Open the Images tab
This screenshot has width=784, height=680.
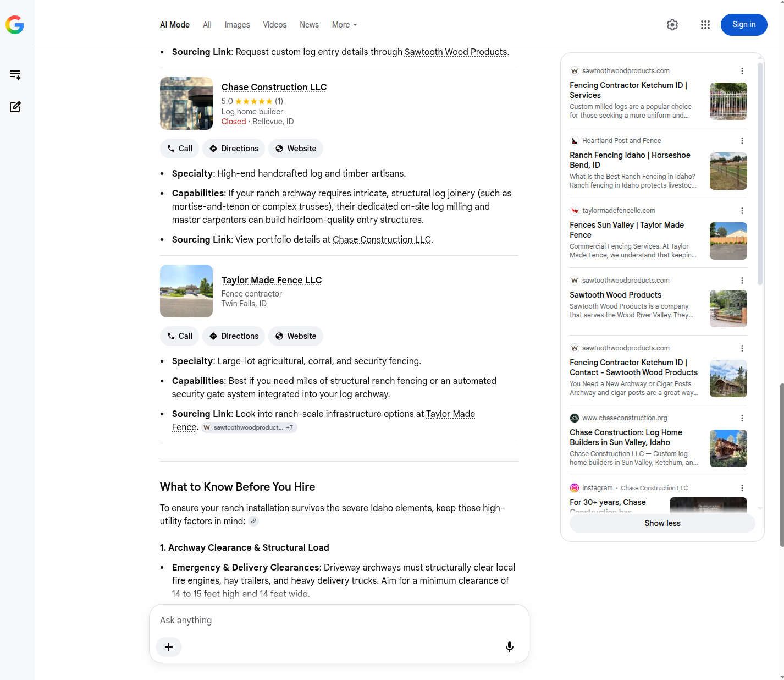coord(237,25)
